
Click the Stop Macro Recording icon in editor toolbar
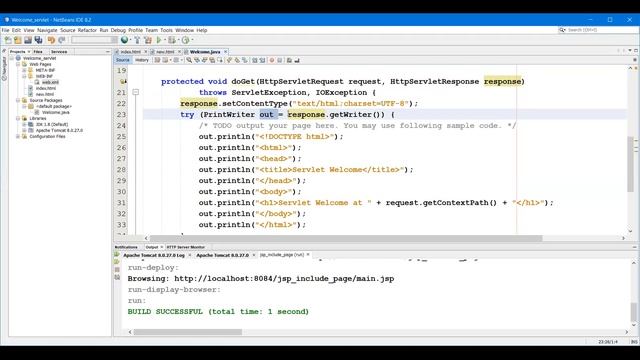point(280,60)
